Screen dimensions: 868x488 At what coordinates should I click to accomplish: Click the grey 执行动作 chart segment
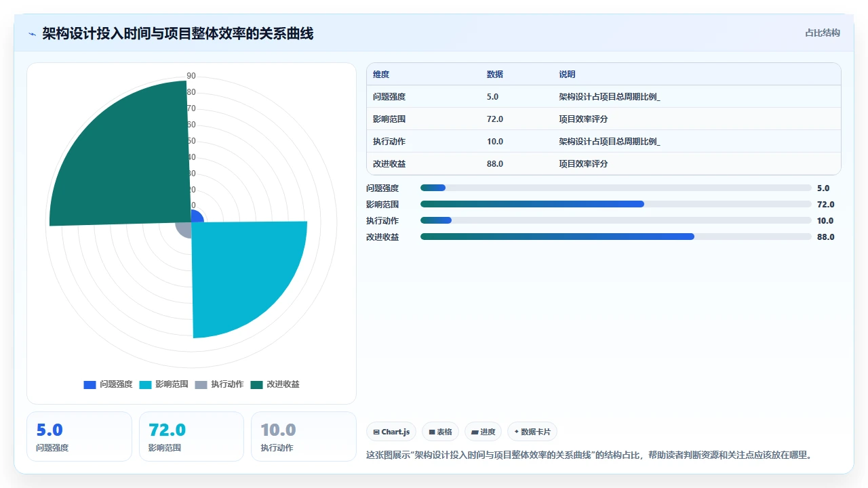[184, 229]
